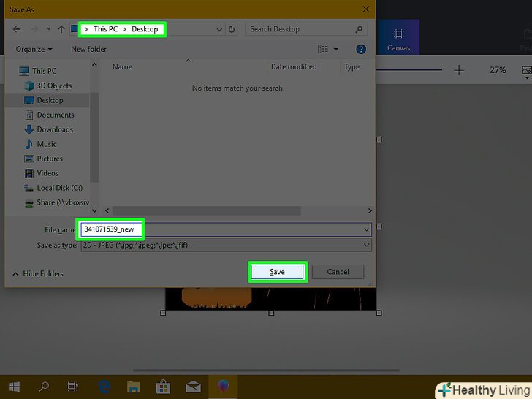This screenshot has width=532, height=399.
Task: Open File Explorer from taskbar
Action: [x=134, y=387]
